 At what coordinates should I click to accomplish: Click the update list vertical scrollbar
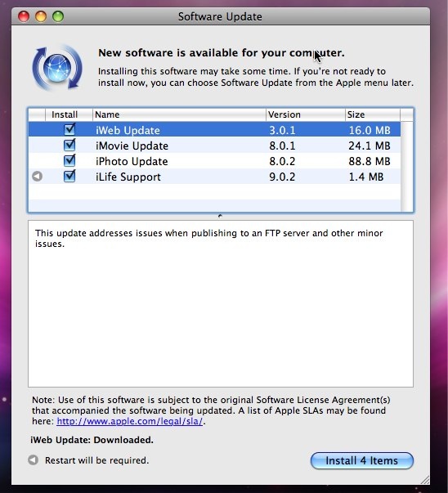(x=407, y=166)
